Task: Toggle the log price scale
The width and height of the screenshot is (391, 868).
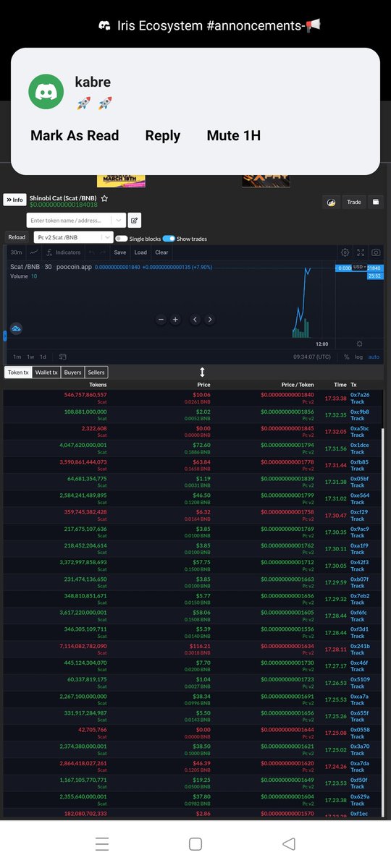Action: pos(359,357)
